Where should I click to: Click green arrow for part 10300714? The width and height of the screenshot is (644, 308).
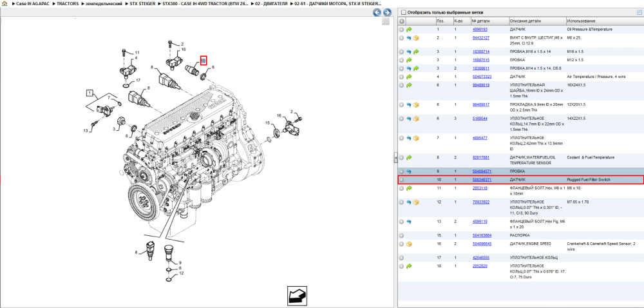coord(415,52)
